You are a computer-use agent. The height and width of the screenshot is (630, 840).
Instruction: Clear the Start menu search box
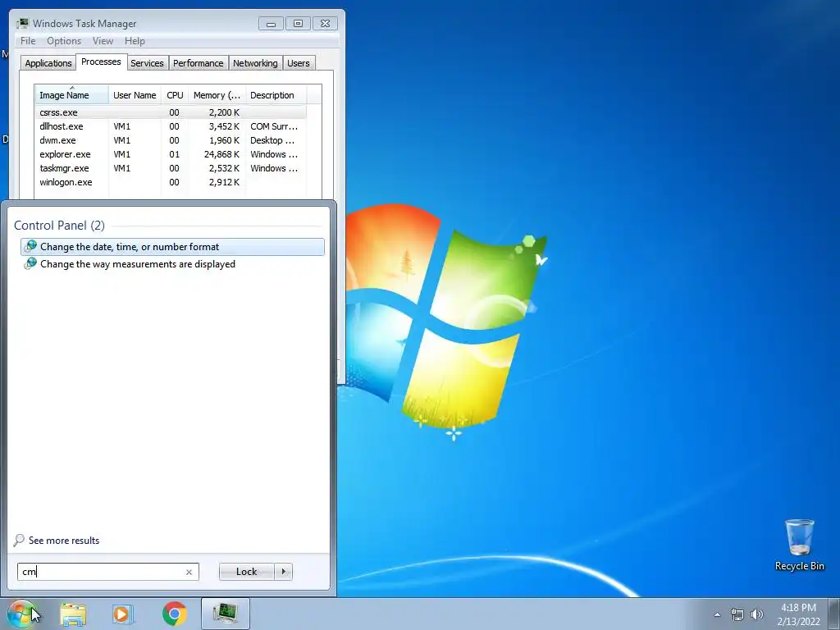point(189,572)
